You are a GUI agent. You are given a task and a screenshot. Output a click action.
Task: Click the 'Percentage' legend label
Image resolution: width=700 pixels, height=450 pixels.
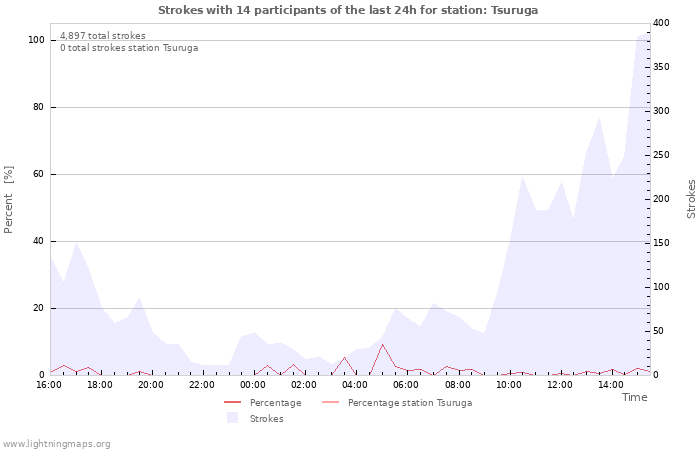275,403
